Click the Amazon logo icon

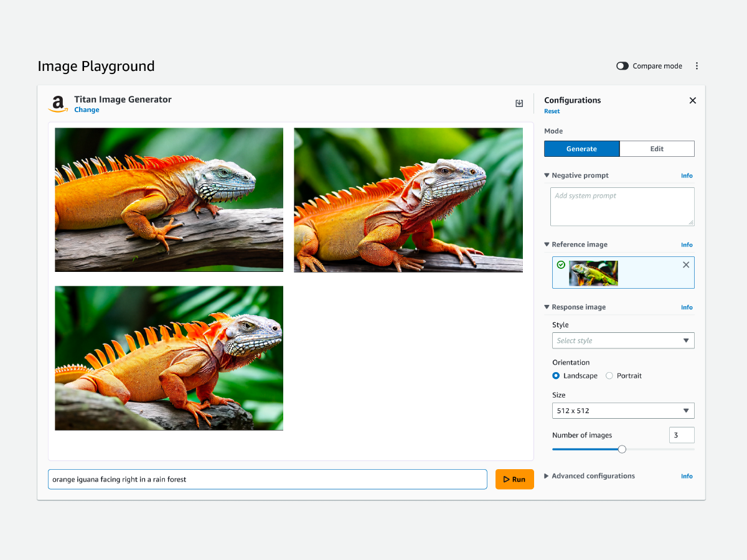point(59,104)
